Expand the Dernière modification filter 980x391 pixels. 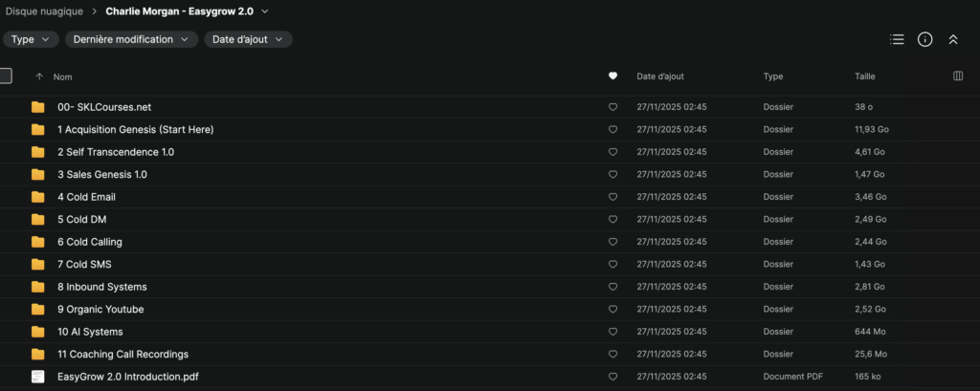click(131, 39)
